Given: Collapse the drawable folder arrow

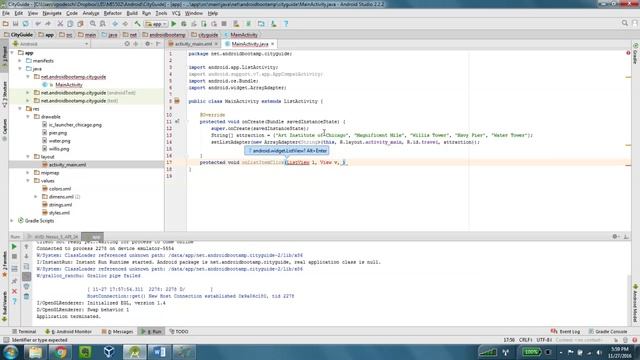Looking at the screenshot, I should tap(28, 117).
